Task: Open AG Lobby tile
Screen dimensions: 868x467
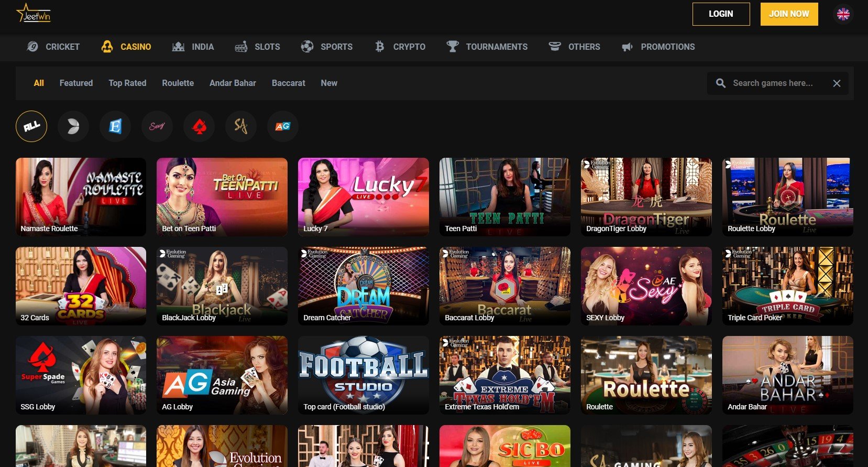Action: coord(222,375)
